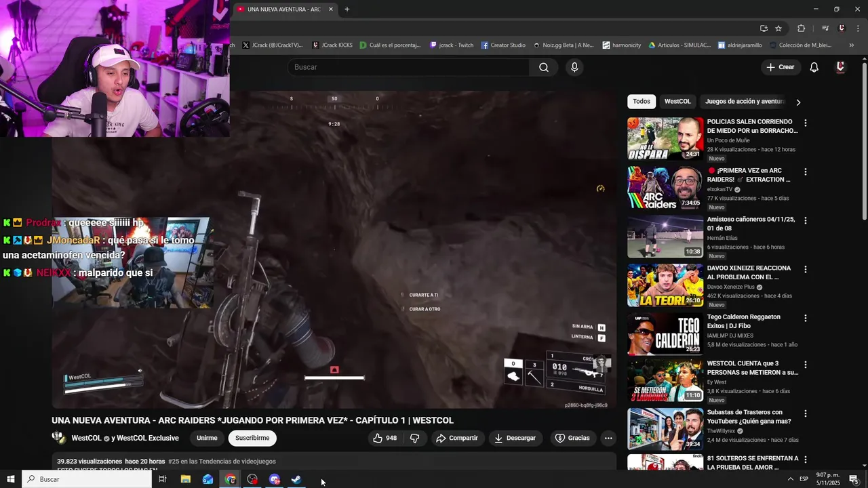Click the YouTube Buscar search field
This screenshot has width=868, height=488.
tap(409, 67)
